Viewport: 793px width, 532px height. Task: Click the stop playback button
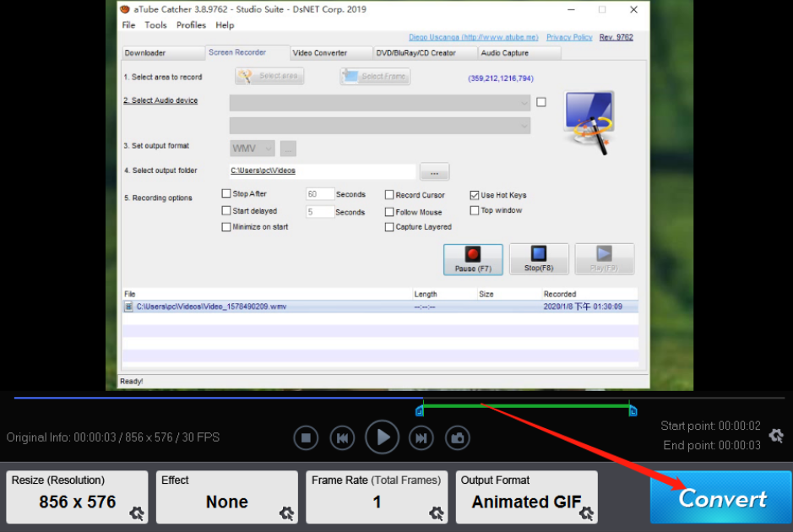coord(306,438)
